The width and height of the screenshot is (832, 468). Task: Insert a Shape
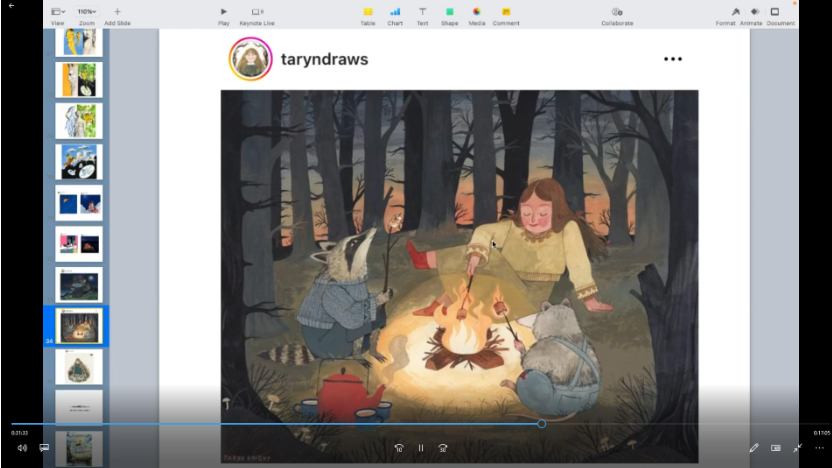pyautogui.click(x=449, y=16)
